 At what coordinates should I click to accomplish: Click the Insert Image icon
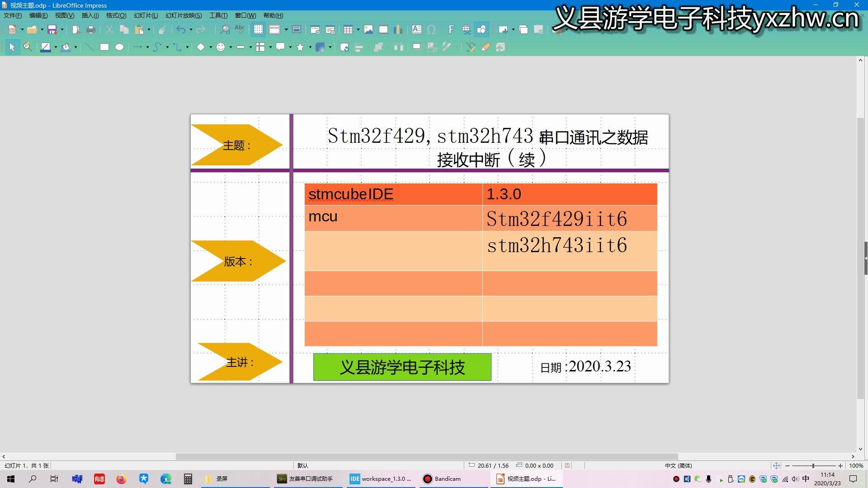(x=368, y=30)
